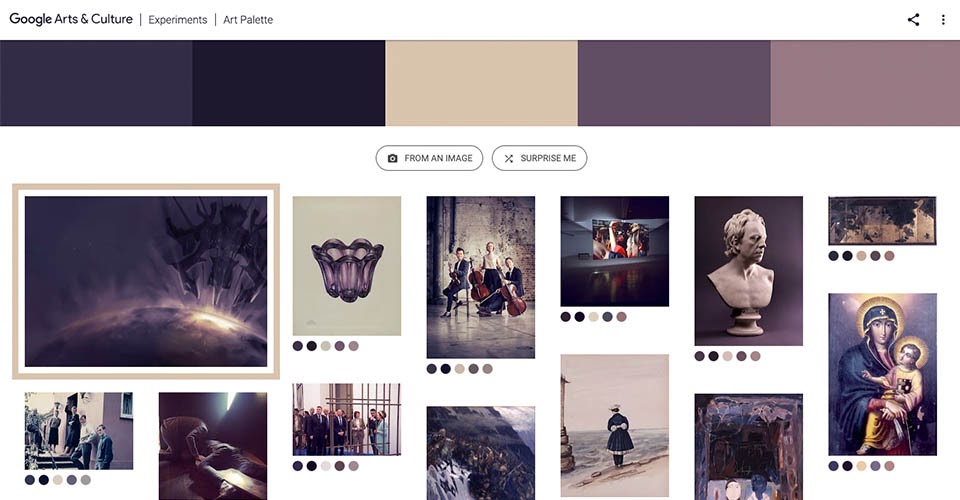This screenshot has height=500, width=960.
Task: Select the muted purple palette swatch
Action: (x=674, y=83)
